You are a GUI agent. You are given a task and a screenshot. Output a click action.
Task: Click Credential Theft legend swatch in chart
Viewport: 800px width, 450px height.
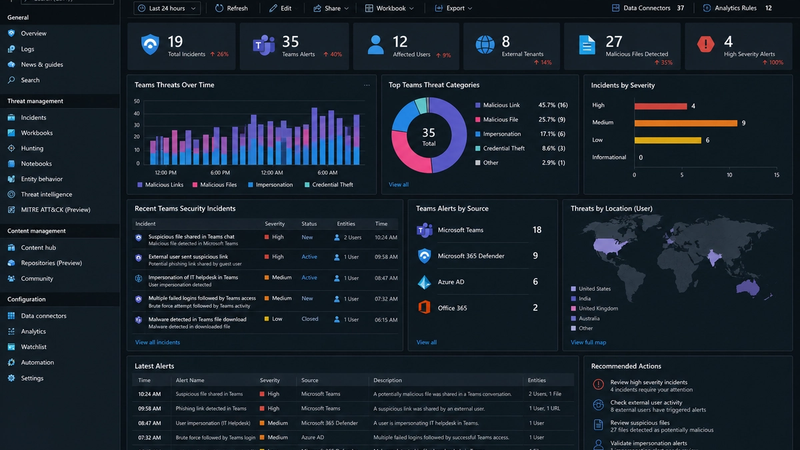pos(307,185)
